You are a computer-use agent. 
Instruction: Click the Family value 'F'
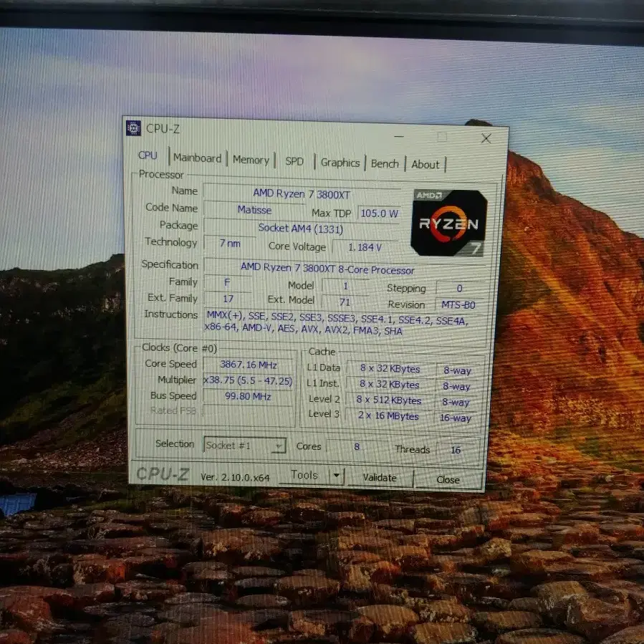point(228,282)
